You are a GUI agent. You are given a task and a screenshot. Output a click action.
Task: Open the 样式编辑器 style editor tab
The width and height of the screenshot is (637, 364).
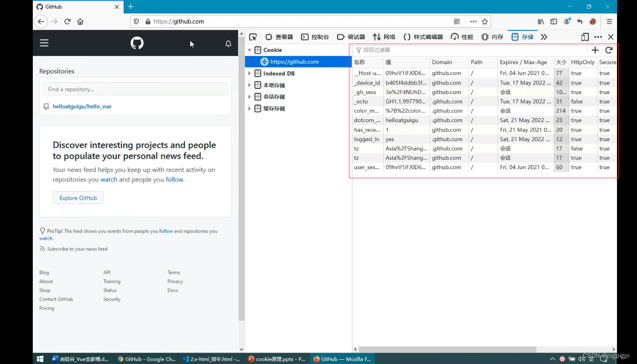(423, 37)
